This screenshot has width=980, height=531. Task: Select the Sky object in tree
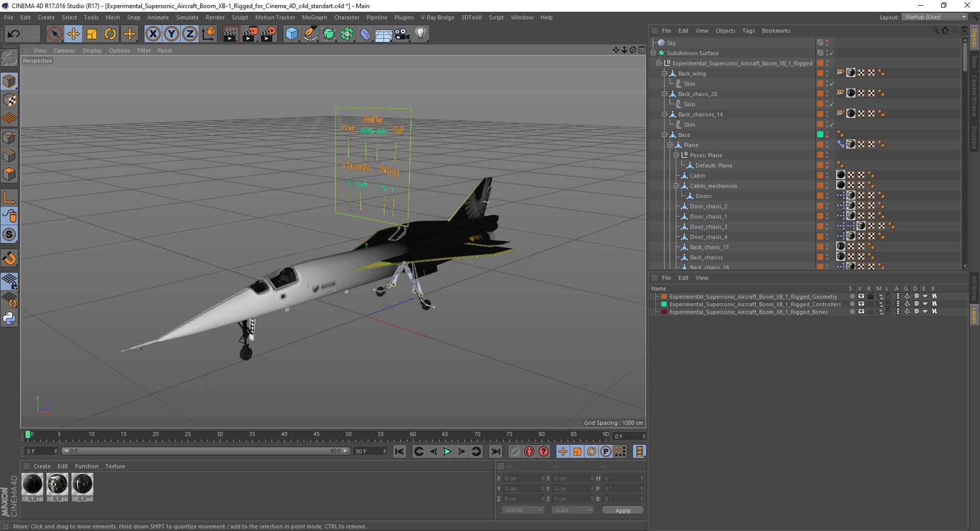(671, 43)
